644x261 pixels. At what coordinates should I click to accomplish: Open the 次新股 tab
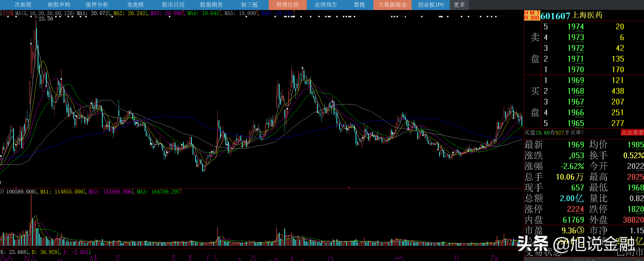point(23,5)
